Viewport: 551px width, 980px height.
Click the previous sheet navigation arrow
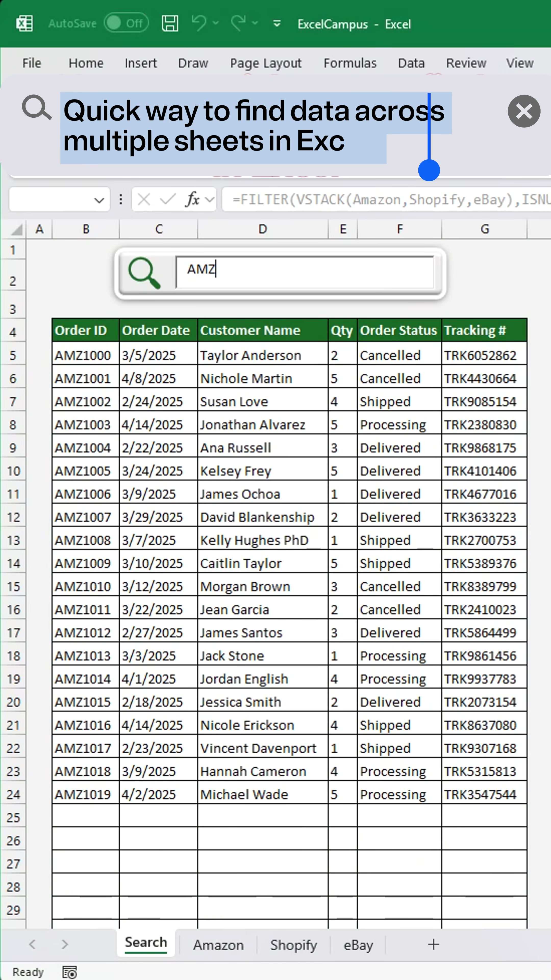click(x=32, y=944)
